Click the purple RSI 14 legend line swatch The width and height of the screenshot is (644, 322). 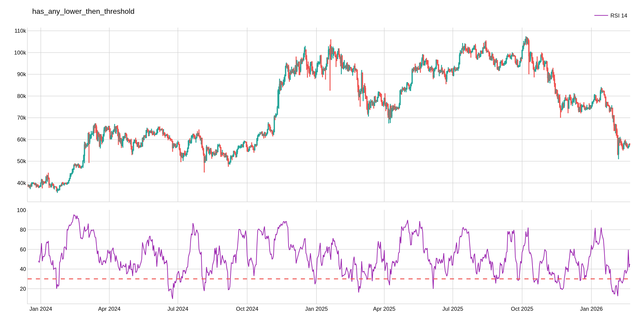click(x=601, y=15)
